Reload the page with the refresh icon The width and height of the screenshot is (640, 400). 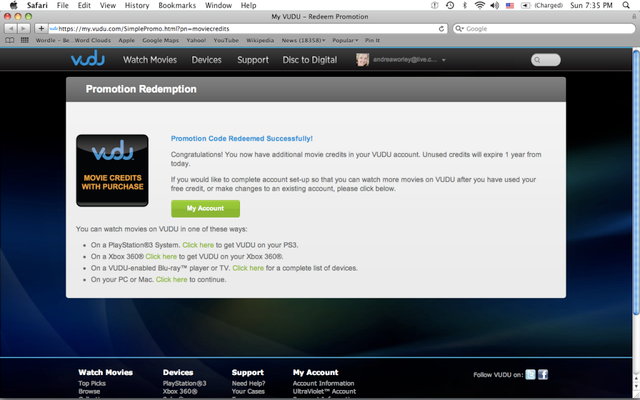pyautogui.click(x=441, y=29)
